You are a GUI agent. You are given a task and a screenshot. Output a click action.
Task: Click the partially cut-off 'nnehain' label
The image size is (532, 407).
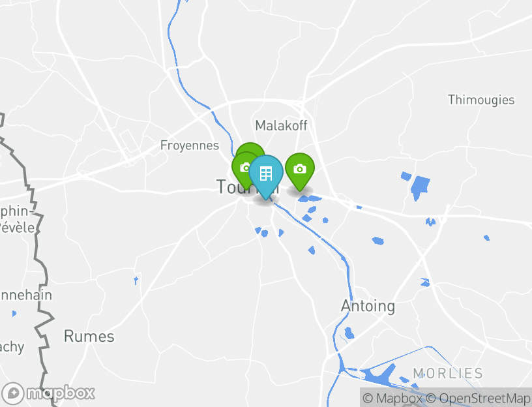click(26, 295)
